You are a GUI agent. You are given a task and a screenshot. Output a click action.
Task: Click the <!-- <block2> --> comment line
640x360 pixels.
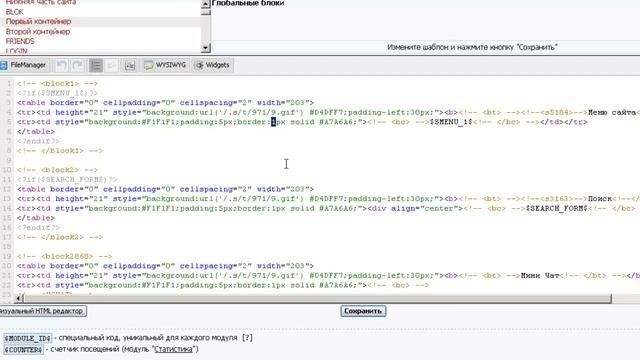tap(57, 170)
